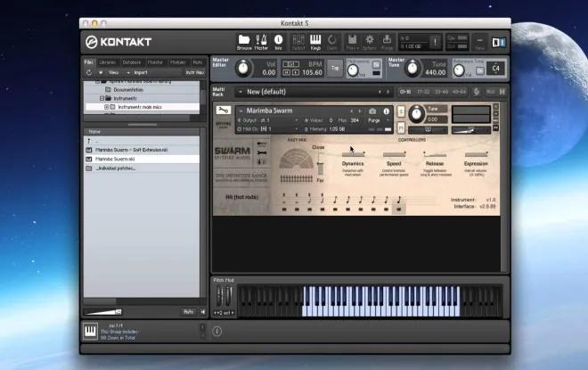This screenshot has width=588, height=370.
Task: Open the Output channel dropdown
Action: [279, 120]
